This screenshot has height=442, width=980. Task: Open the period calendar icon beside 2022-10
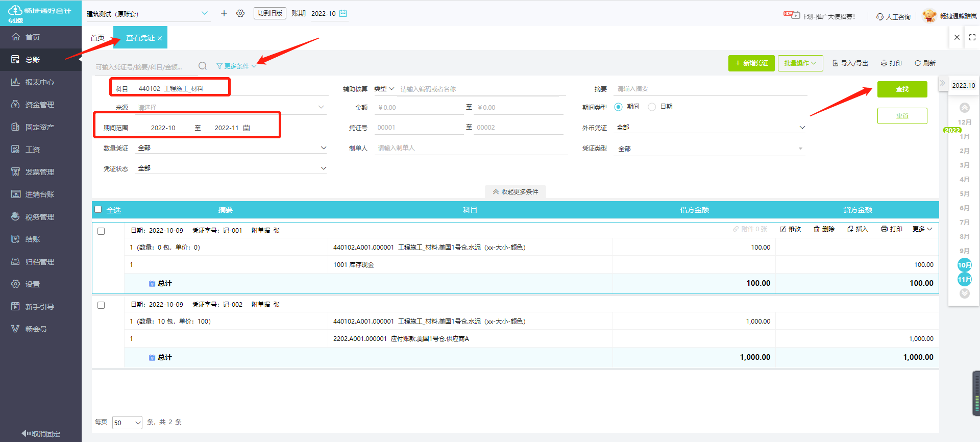point(343,13)
